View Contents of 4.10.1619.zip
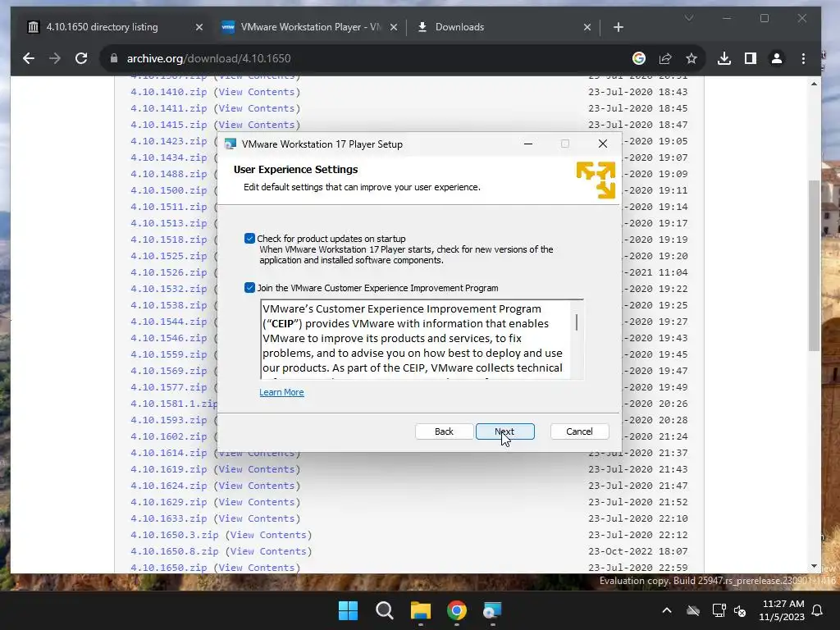Screen dimensions: 840x630 click(257, 469)
